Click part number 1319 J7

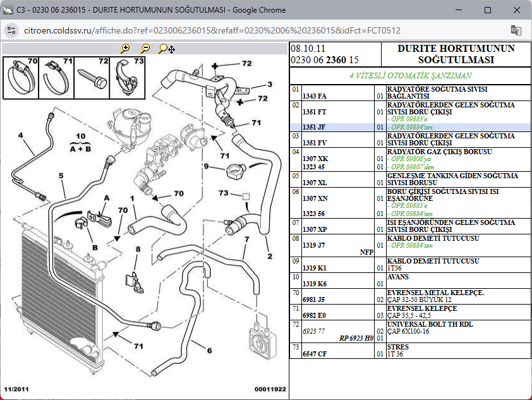[x=314, y=245]
